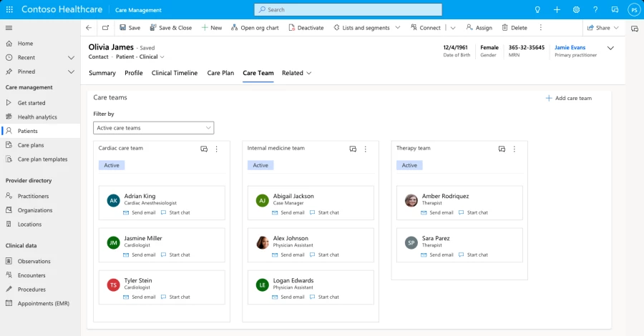The height and width of the screenshot is (336, 644).
Task: Click the question mark help icon
Action: [595, 9]
